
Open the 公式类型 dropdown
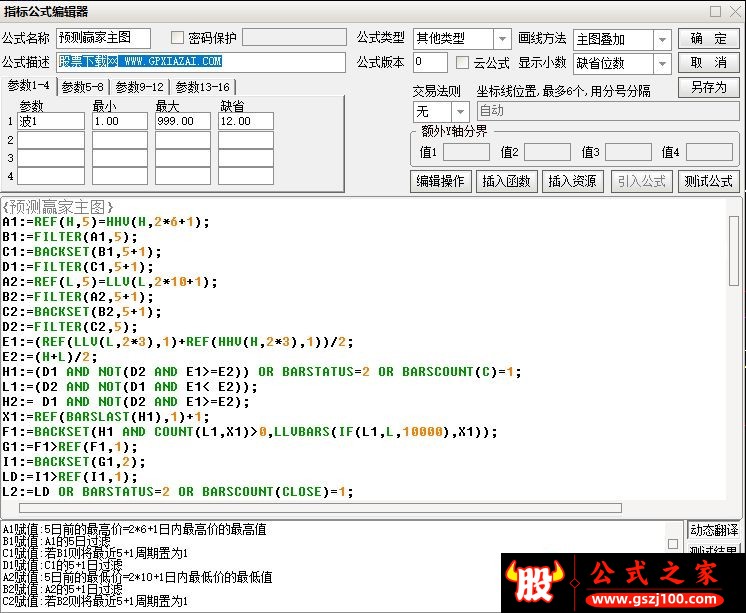[502, 39]
